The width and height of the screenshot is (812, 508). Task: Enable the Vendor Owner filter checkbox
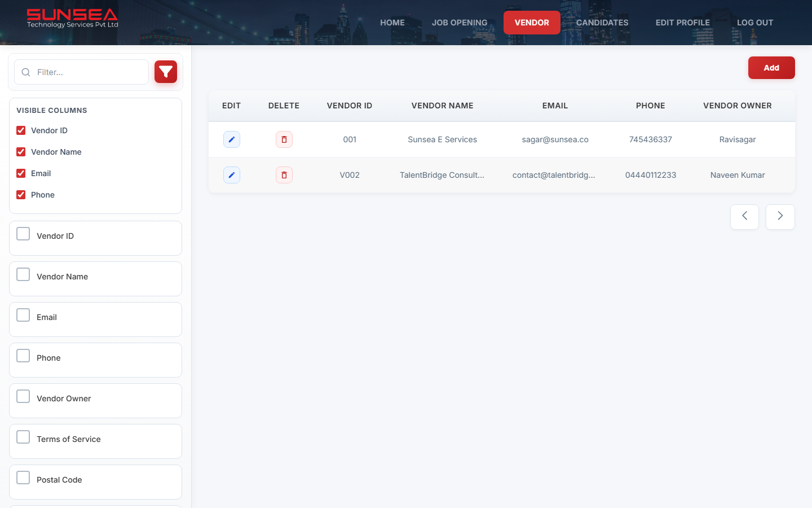click(23, 396)
